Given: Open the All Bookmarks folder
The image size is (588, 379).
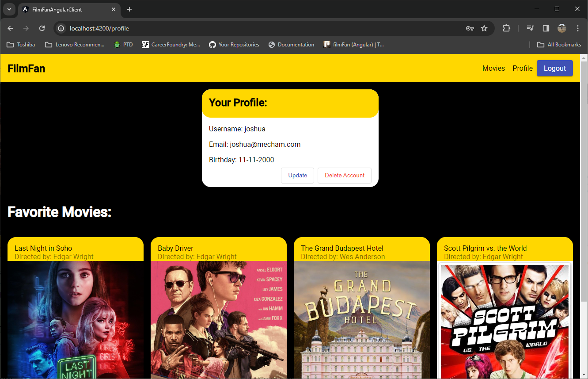Looking at the screenshot, I should pyautogui.click(x=559, y=45).
